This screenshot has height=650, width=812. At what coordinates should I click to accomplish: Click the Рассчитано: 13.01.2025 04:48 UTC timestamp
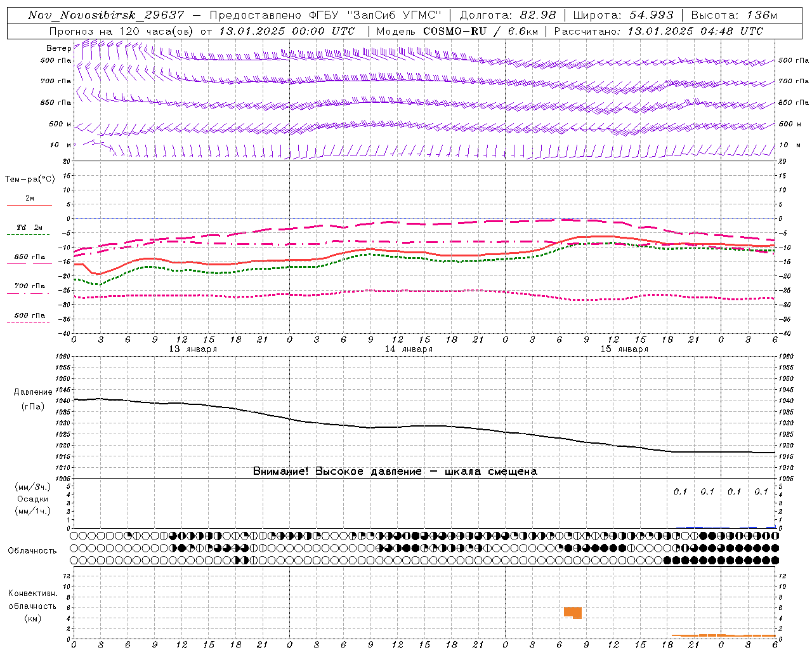pos(658,31)
